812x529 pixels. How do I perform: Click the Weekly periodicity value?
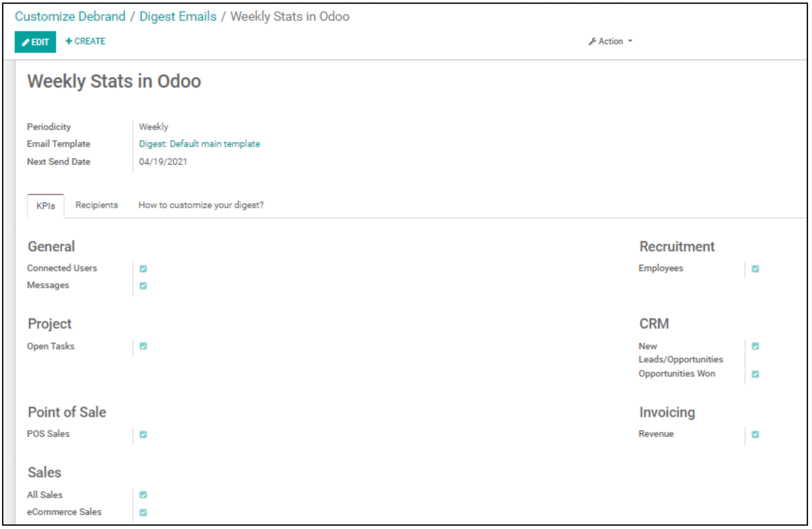pyautogui.click(x=154, y=127)
